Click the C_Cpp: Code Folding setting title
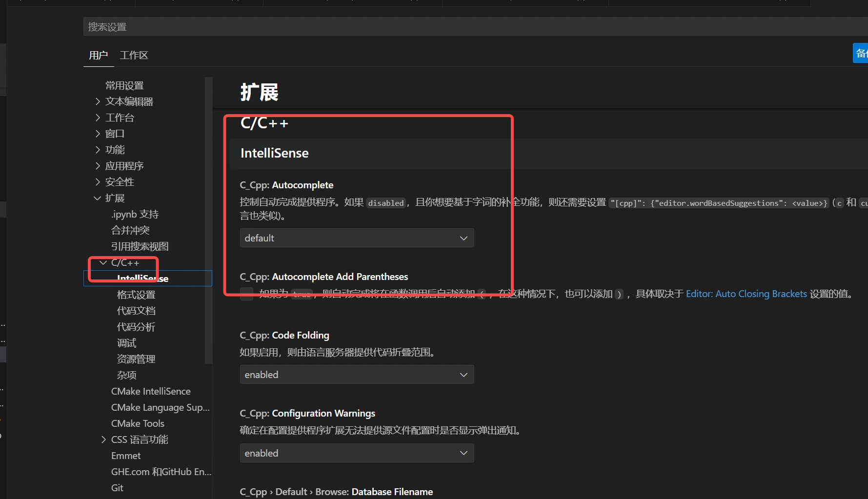This screenshot has height=499, width=868. tap(284, 335)
